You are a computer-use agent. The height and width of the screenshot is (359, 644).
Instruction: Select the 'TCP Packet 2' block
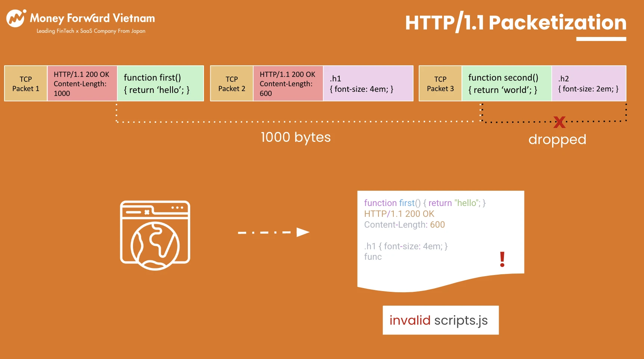tap(232, 84)
